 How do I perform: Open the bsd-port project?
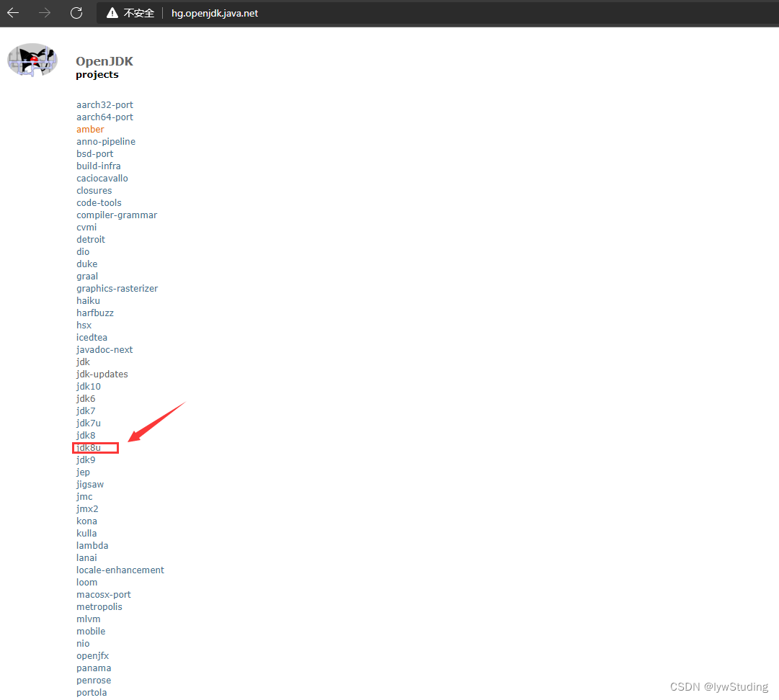coord(95,154)
